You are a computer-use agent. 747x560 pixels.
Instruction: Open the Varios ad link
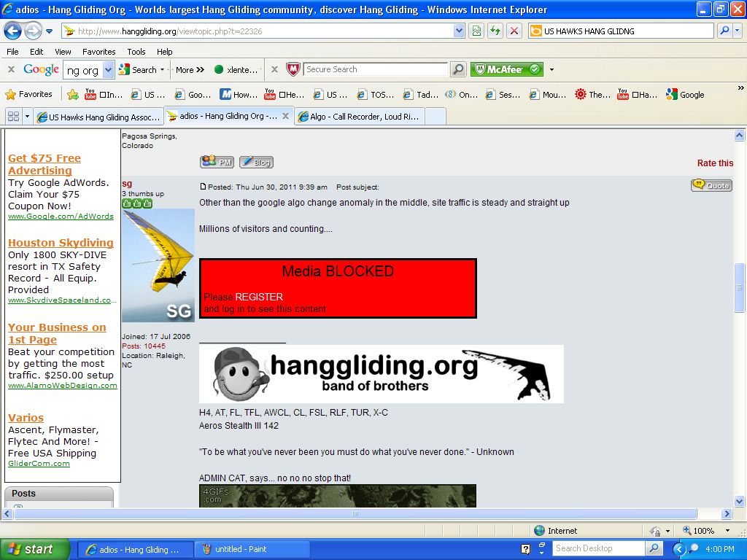[26, 418]
